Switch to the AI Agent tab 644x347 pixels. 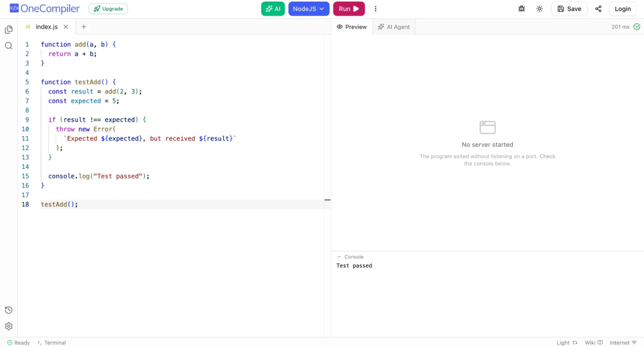pos(394,27)
